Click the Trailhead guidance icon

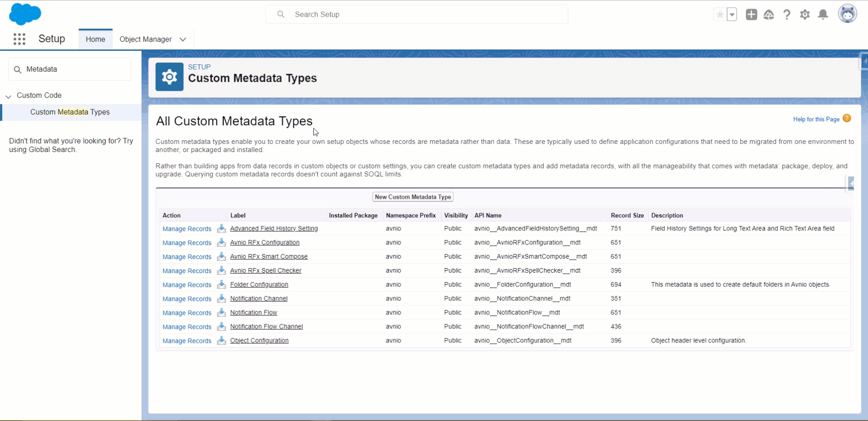pyautogui.click(x=769, y=15)
